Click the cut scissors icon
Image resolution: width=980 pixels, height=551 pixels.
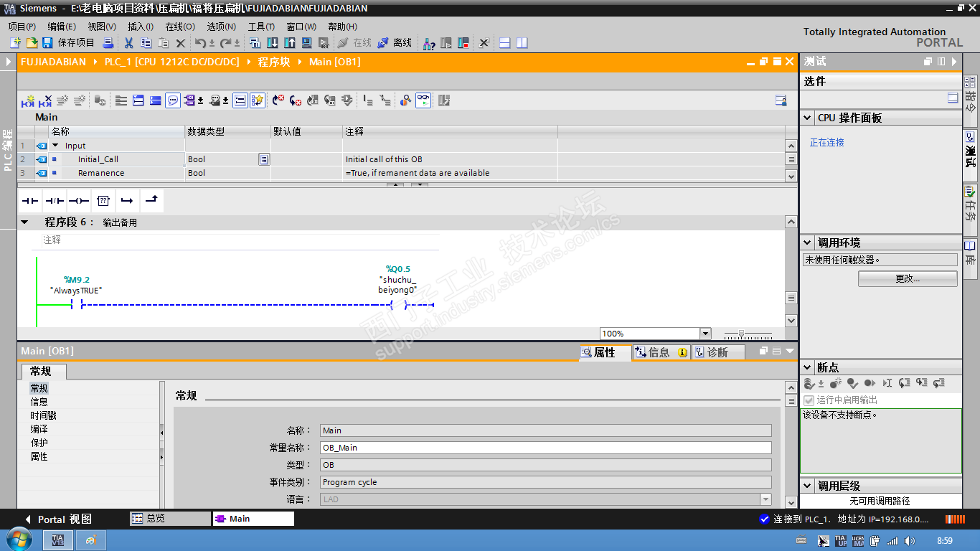[129, 43]
